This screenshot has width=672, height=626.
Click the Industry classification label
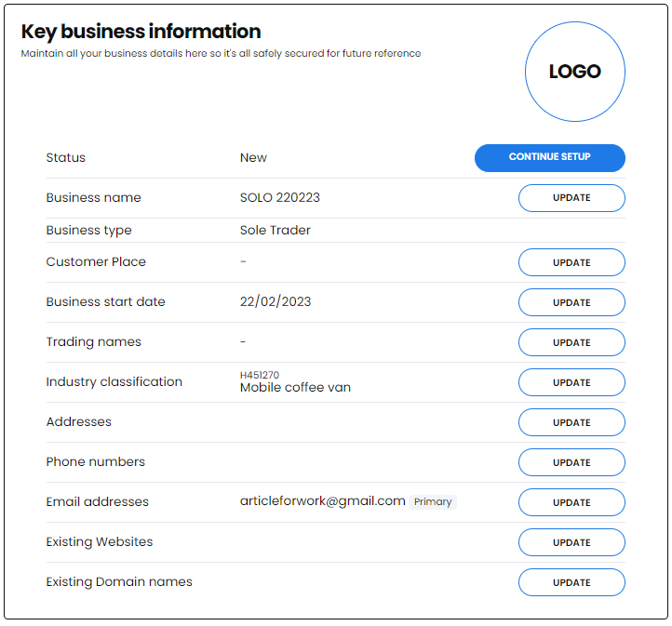[114, 381]
